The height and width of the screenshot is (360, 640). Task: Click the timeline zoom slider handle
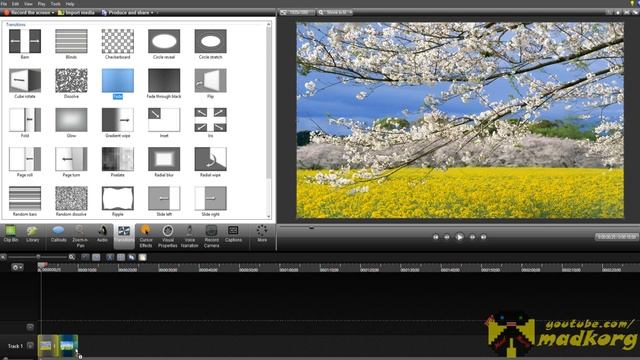point(38,257)
